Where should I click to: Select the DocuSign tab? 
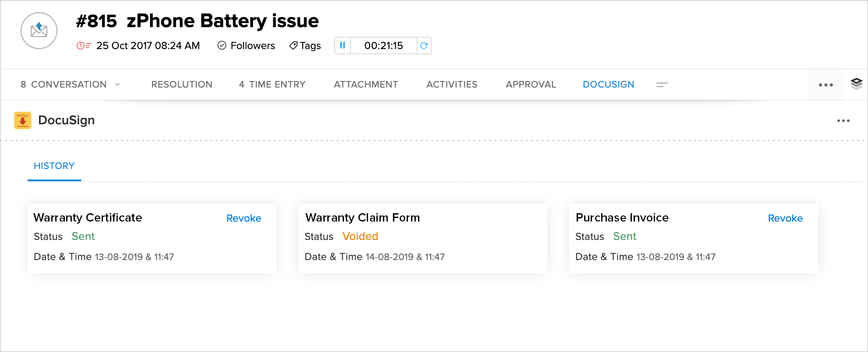click(x=608, y=84)
